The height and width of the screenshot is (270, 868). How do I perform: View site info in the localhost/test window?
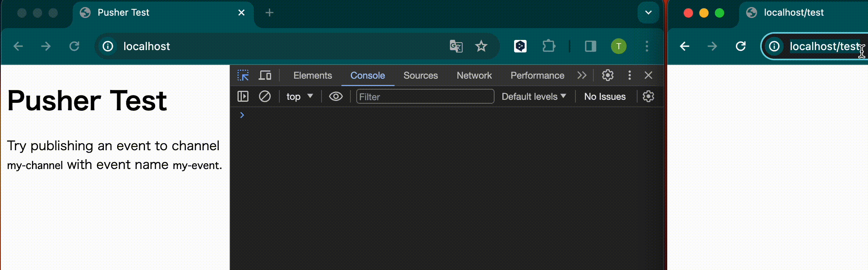[x=774, y=46]
